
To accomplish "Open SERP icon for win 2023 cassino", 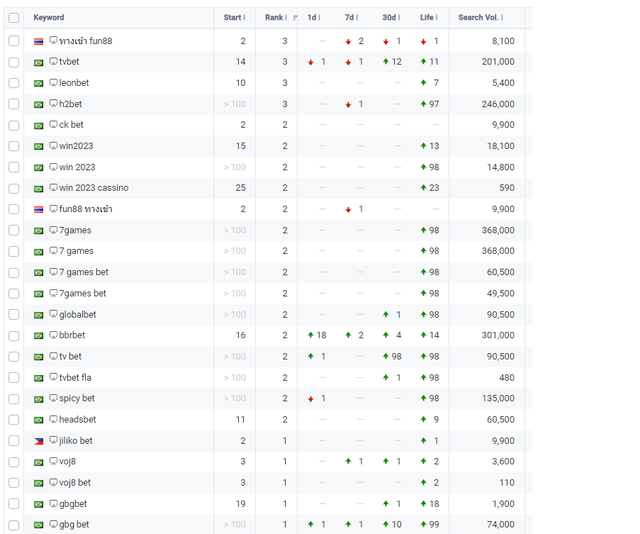I will (x=53, y=187).
